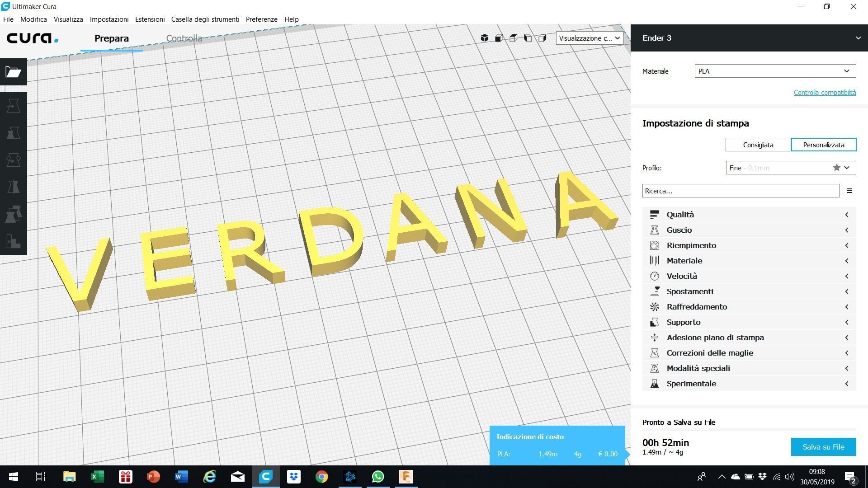Open the taskbar clock and date
The height and width of the screenshot is (488, 868).
click(x=817, y=477)
